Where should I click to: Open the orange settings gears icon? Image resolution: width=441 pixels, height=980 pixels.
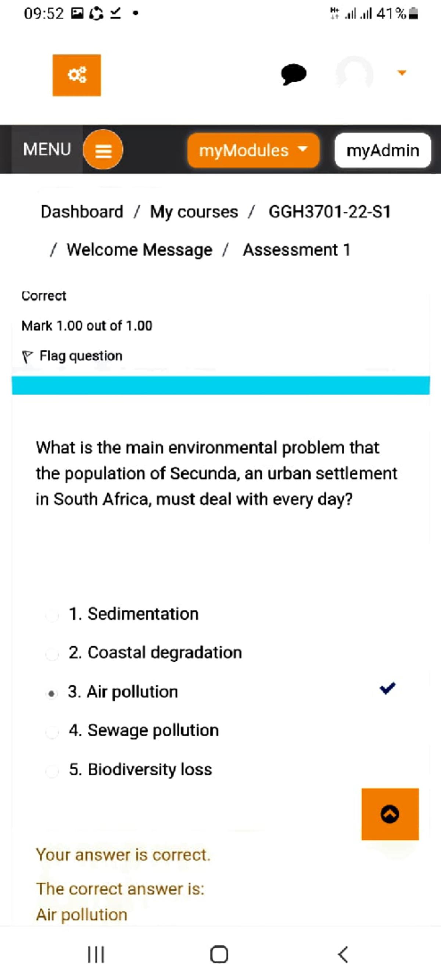[x=76, y=75]
